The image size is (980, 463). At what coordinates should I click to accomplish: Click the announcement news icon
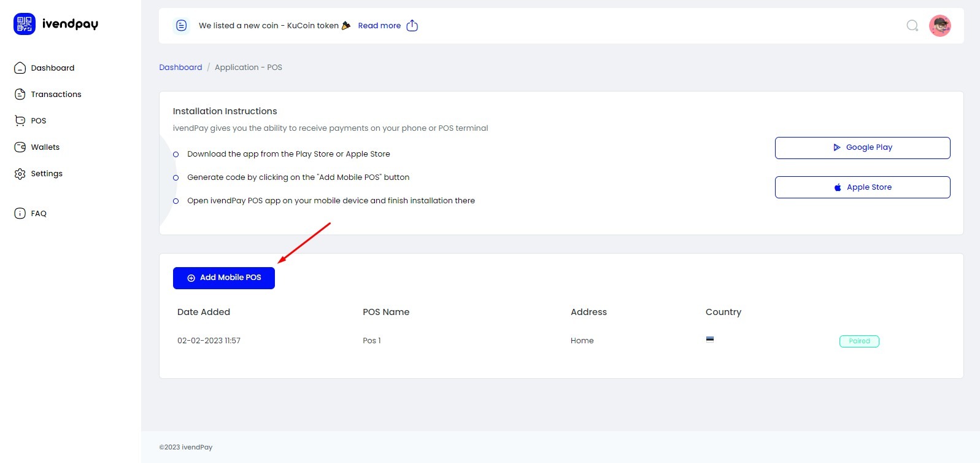click(x=182, y=25)
